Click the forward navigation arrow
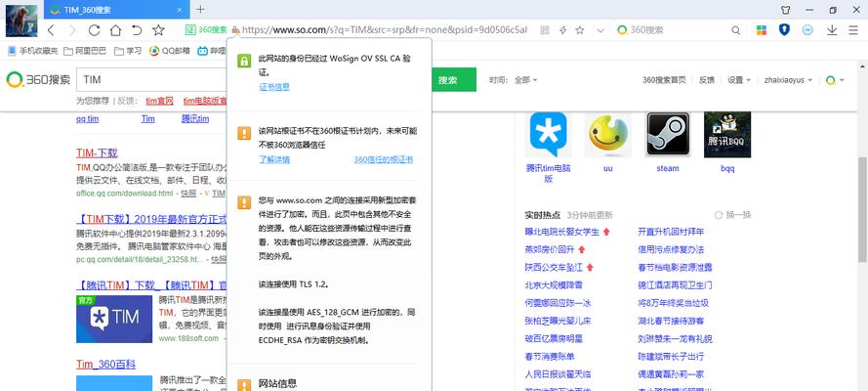This screenshot has width=868, height=391. tap(72, 30)
